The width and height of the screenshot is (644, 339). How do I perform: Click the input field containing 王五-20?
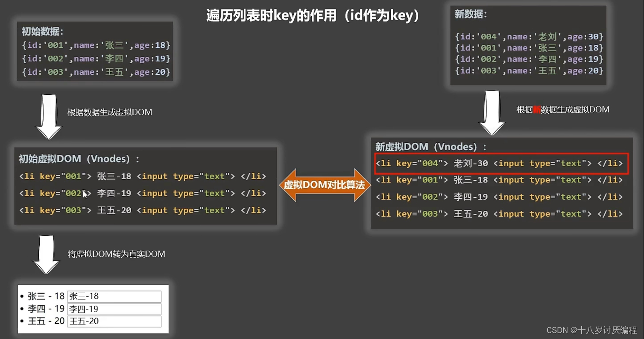pyautogui.click(x=114, y=321)
